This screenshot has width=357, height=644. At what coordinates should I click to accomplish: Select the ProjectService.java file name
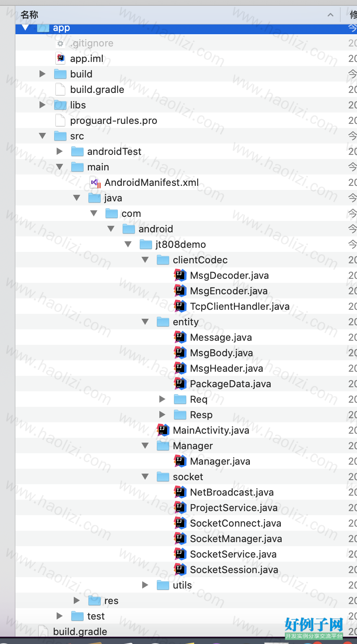pyautogui.click(x=234, y=508)
